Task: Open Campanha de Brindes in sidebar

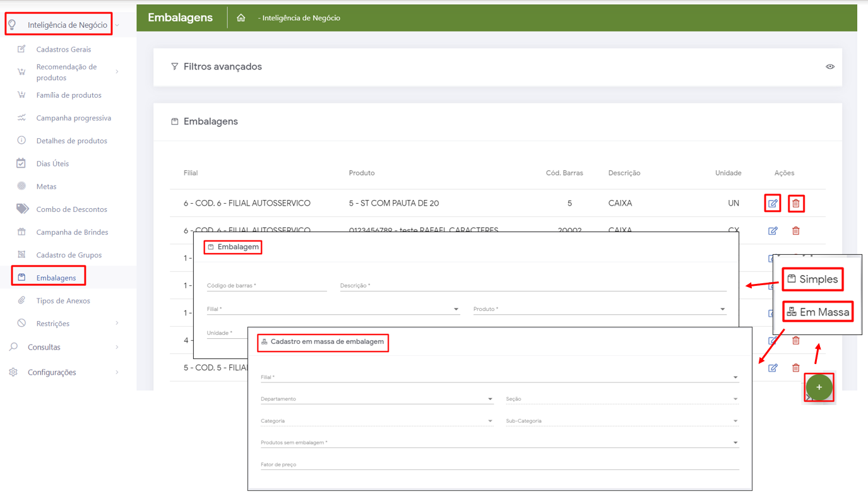Action: tap(72, 232)
